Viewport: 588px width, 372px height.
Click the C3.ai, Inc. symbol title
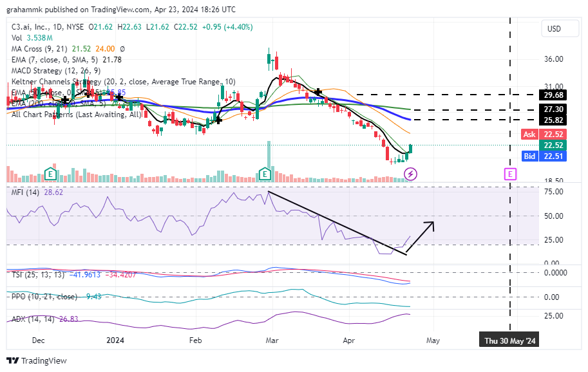click(30, 27)
